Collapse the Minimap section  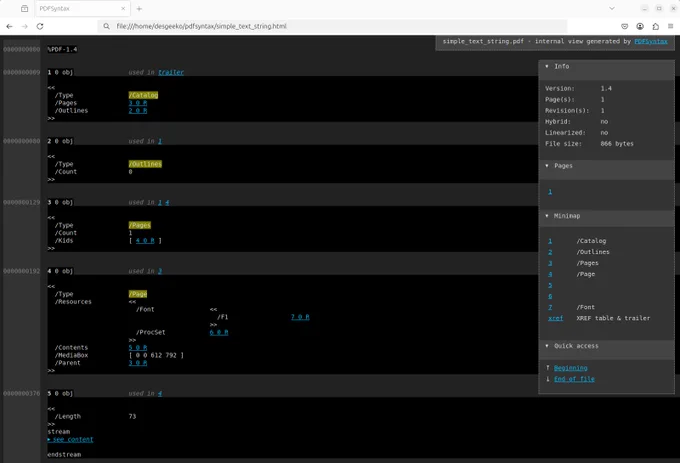(606, 216)
